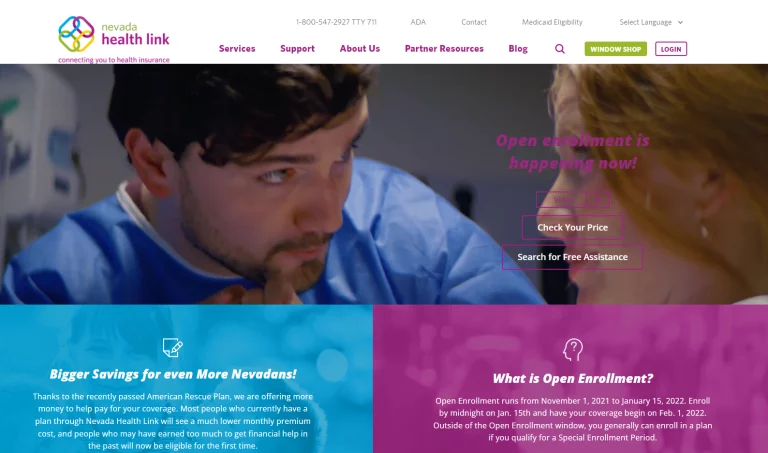Open the Support menu
Screen dimensions: 768x453
297,48
